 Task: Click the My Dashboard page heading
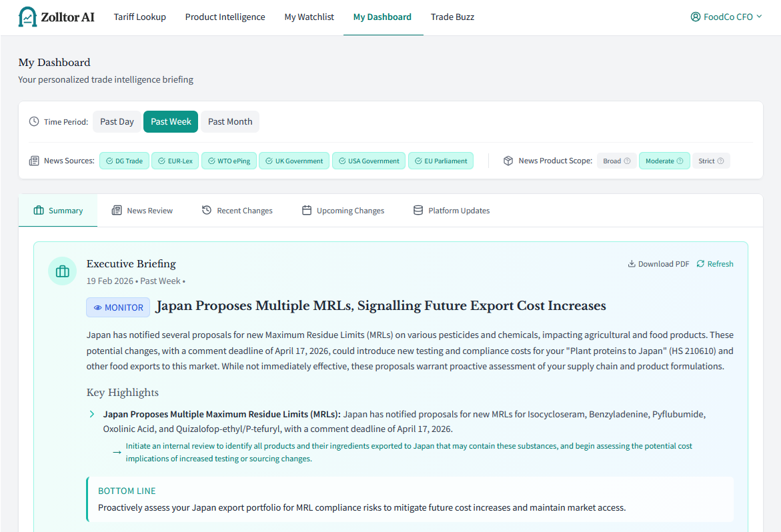coord(54,62)
